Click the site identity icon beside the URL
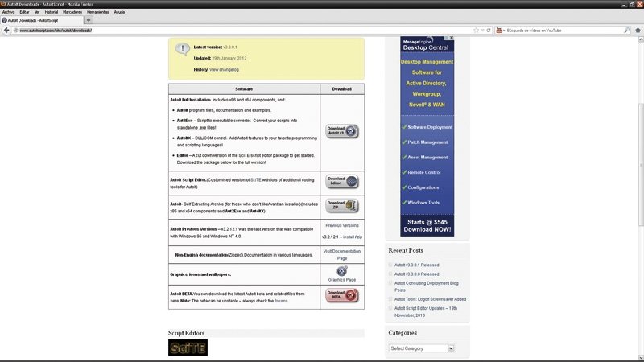644x362 pixels. coord(15,31)
